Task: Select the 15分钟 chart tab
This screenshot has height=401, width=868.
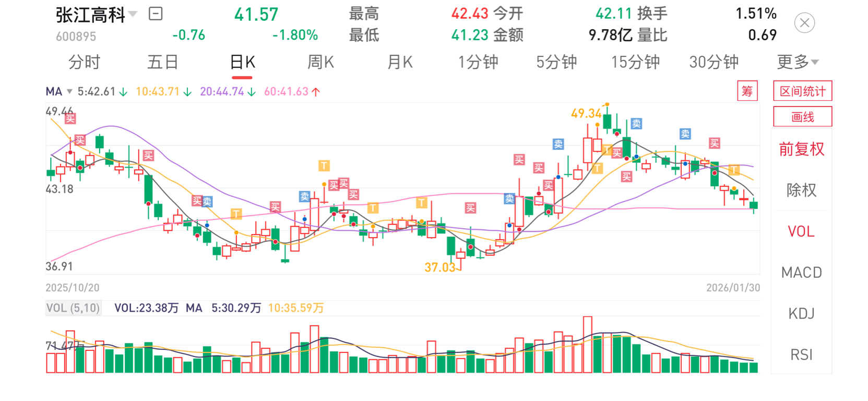Action: click(x=636, y=62)
